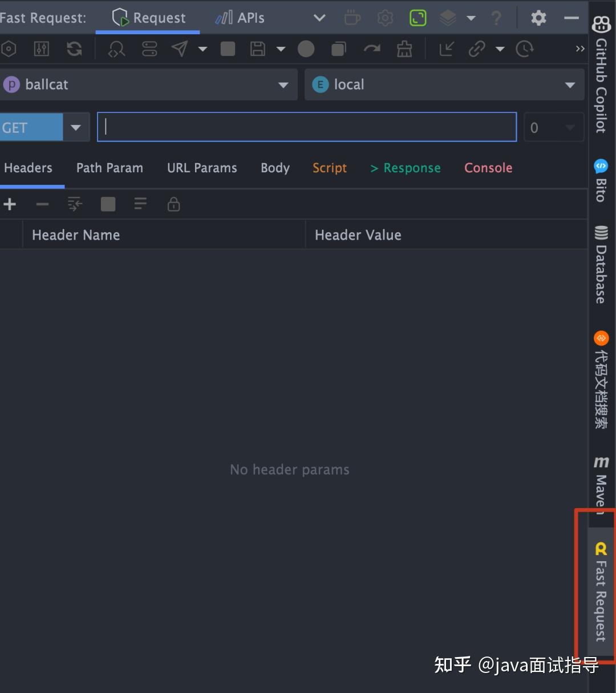
Task: Remove header row with minus icon
Action: click(x=42, y=204)
